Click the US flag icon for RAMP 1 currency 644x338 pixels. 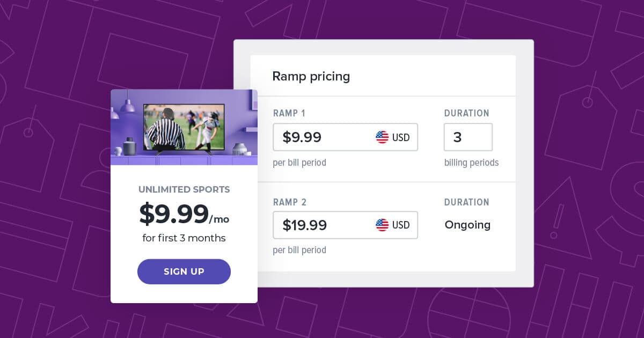(x=382, y=137)
